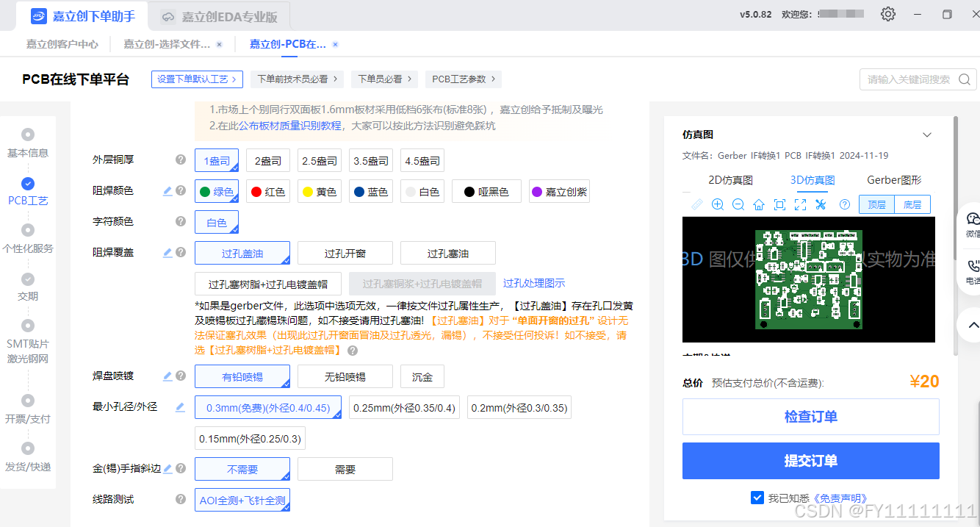Open settings gear in title bar
980x527 pixels.
click(888, 14)
